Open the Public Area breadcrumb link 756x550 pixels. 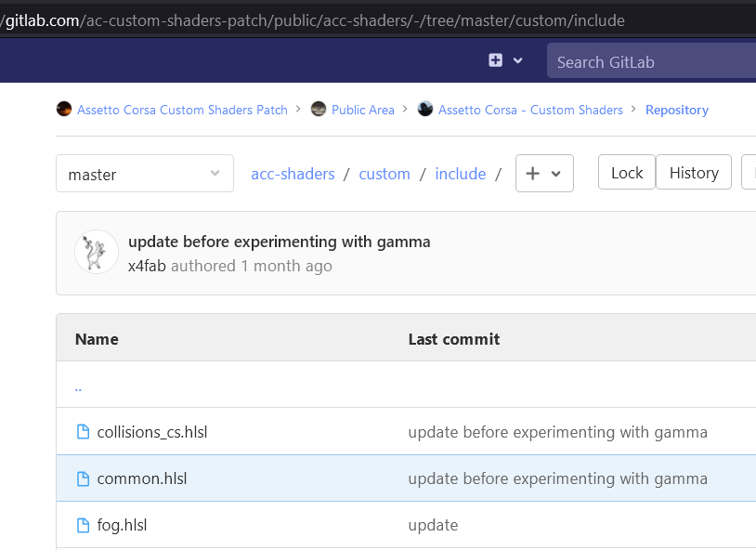coord(363,110)
